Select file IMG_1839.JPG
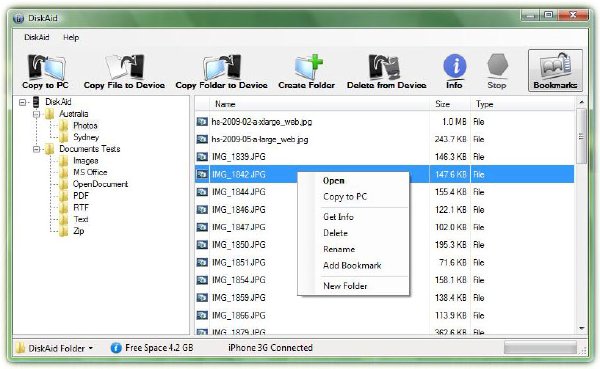This screenshot has height=369, width=600. pyautogui.click(x=238, y=157)
